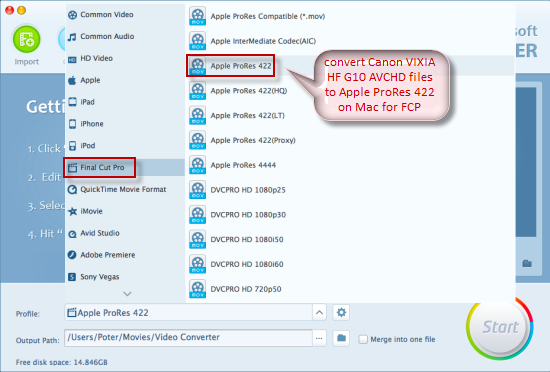This screenshot has width=550, height=372.
Task: Click the iPod device icon
Action: pyautogui.click(x=72, y=146)
